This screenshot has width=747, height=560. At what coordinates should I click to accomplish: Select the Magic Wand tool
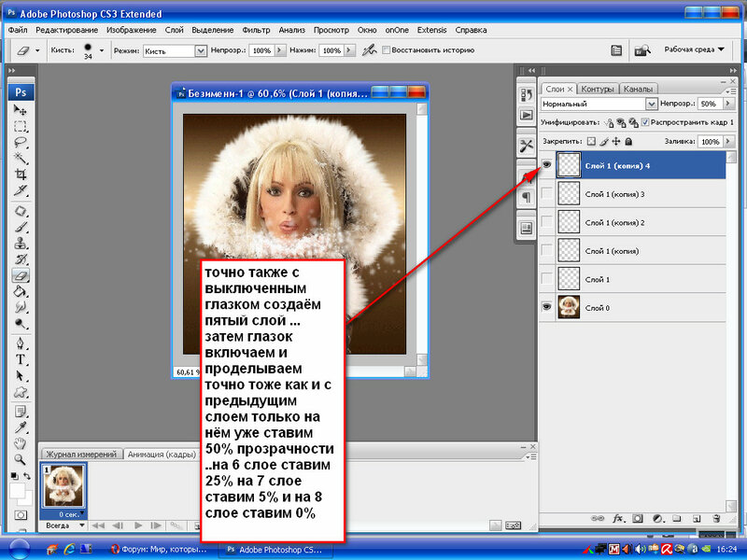point(20,158)
